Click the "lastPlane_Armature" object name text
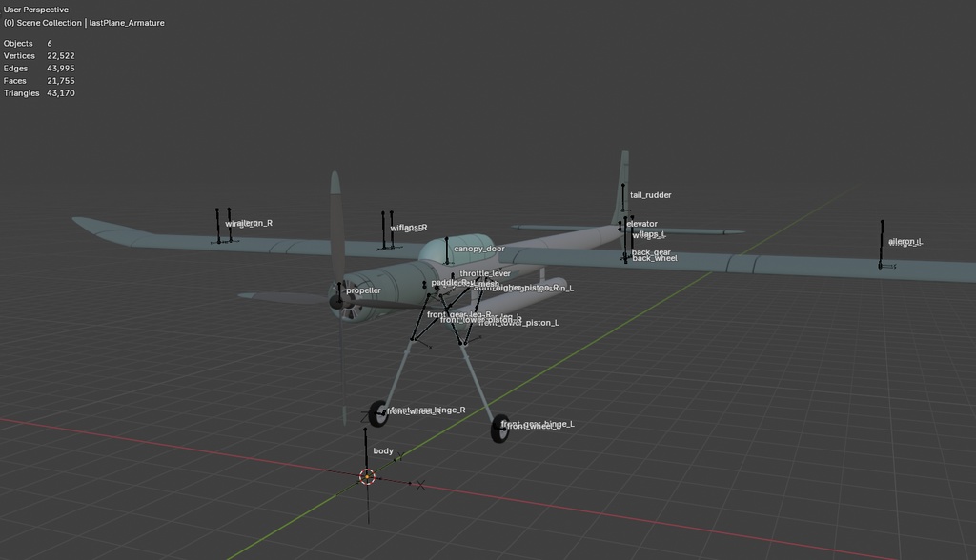The height and width of the screenshot is (560, 976). (x=127, y=23)
